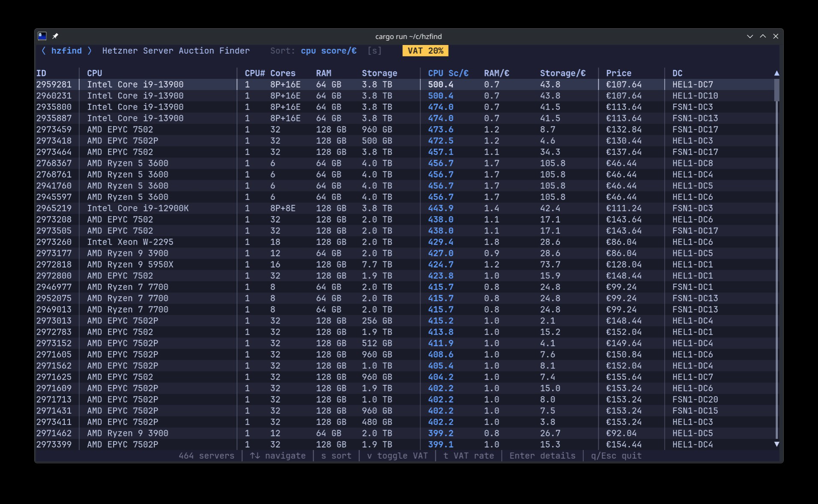Select Ryzen 5 3600 row 2768367
This screenshot has height=504, width=818.
[405, 163]
